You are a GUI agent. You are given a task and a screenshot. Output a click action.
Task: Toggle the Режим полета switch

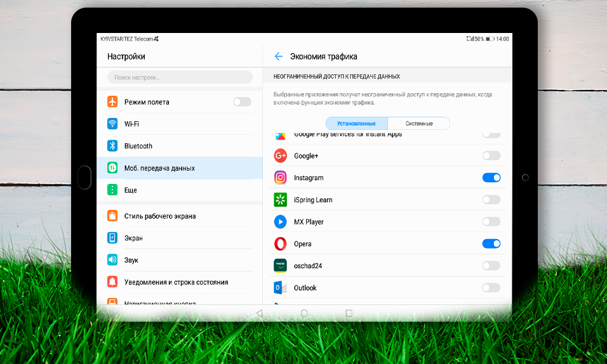pos(243,101)
